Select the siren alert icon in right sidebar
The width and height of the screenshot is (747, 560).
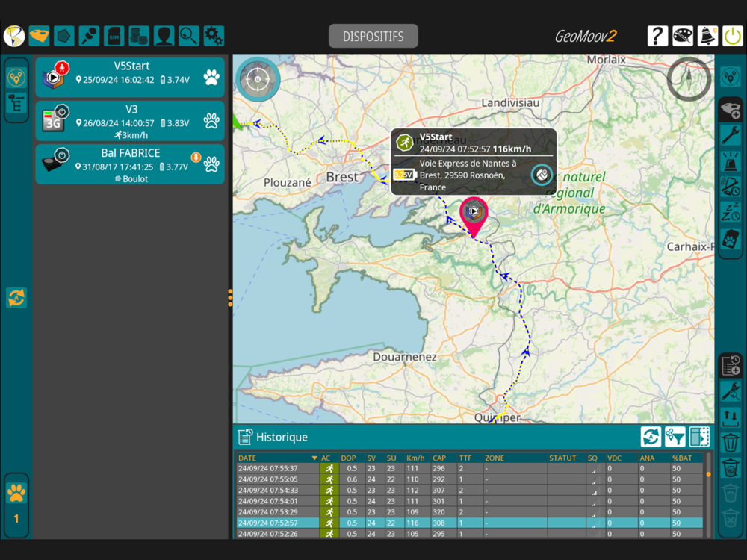pyautogui.click(x=730, y=161)
